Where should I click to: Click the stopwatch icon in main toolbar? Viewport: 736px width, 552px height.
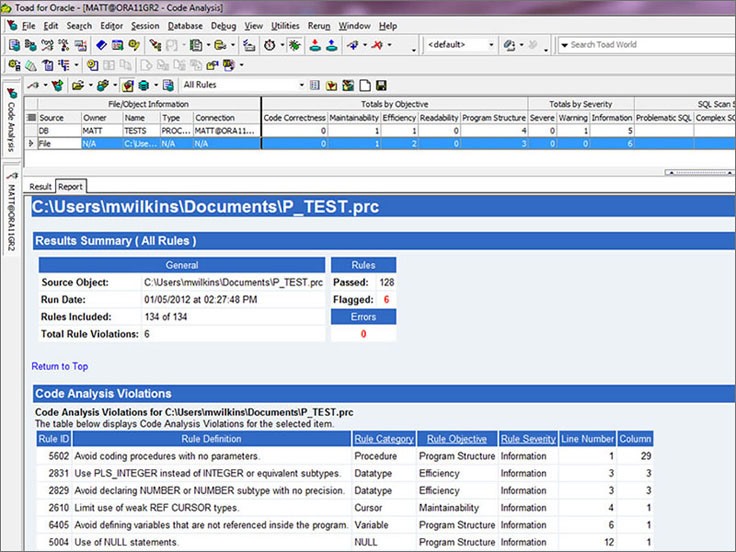coord(269,45)
